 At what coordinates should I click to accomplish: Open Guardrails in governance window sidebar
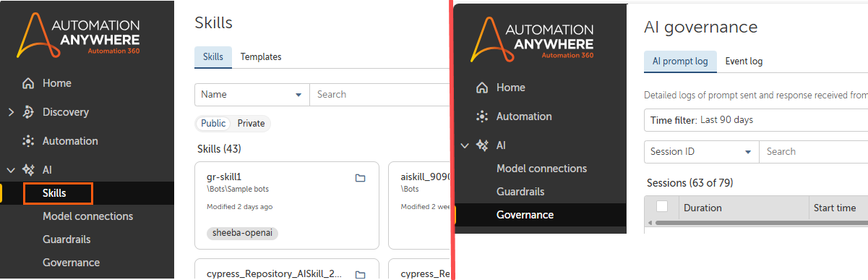[520, 192]
